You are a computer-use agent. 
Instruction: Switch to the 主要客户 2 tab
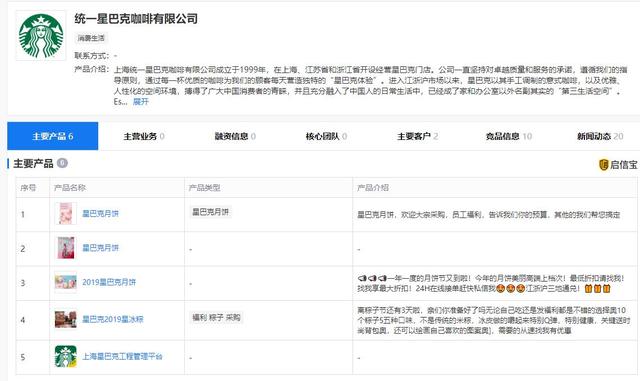418,136
